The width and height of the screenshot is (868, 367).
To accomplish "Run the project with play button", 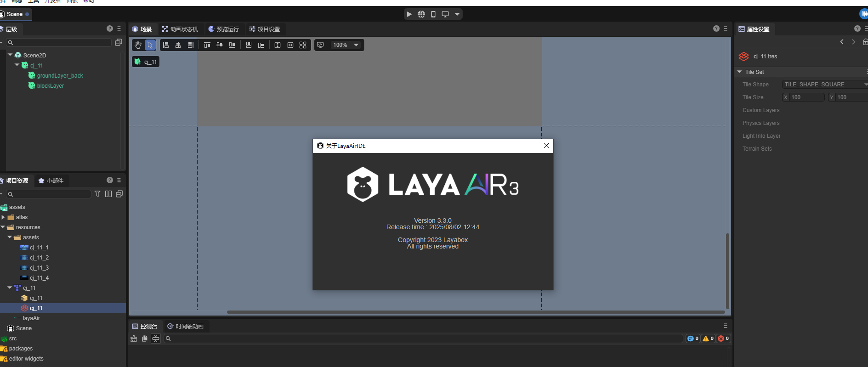I will (409, 14).
